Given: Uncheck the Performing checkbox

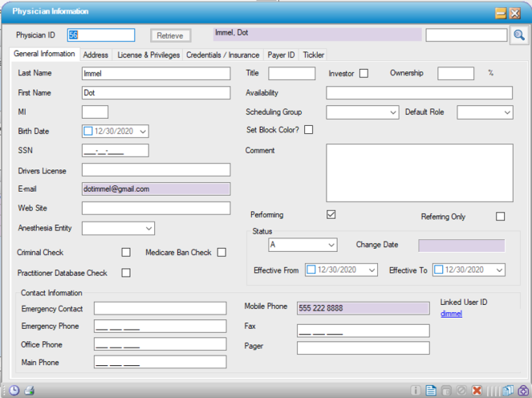Looking at the screenshot, I should pos(331,215).
